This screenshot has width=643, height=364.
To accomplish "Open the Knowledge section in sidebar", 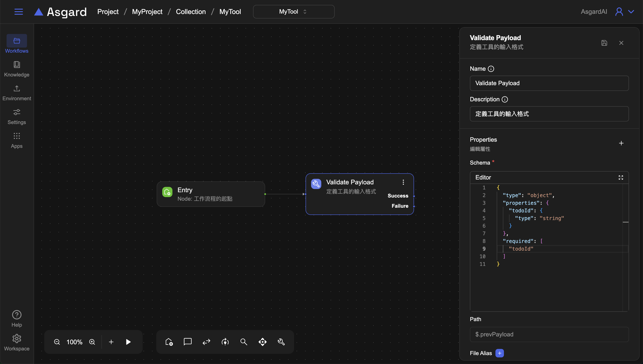I will coord(17,69).
